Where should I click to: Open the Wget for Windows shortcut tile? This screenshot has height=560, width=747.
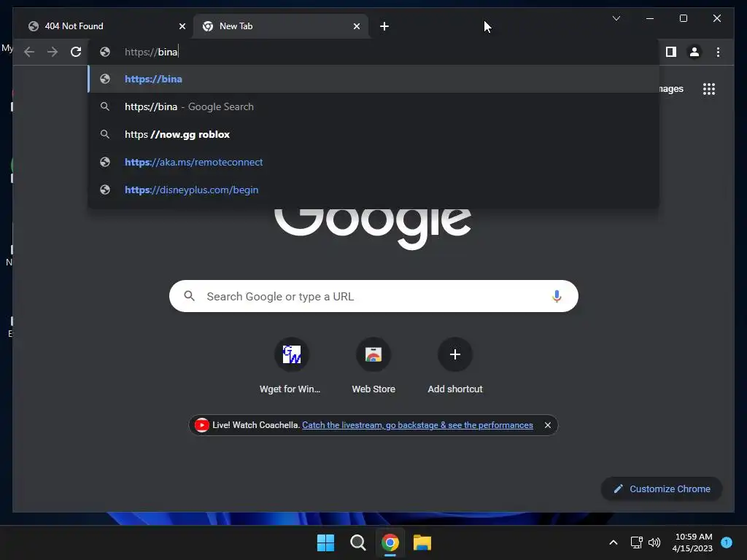(x=290, y=366)
